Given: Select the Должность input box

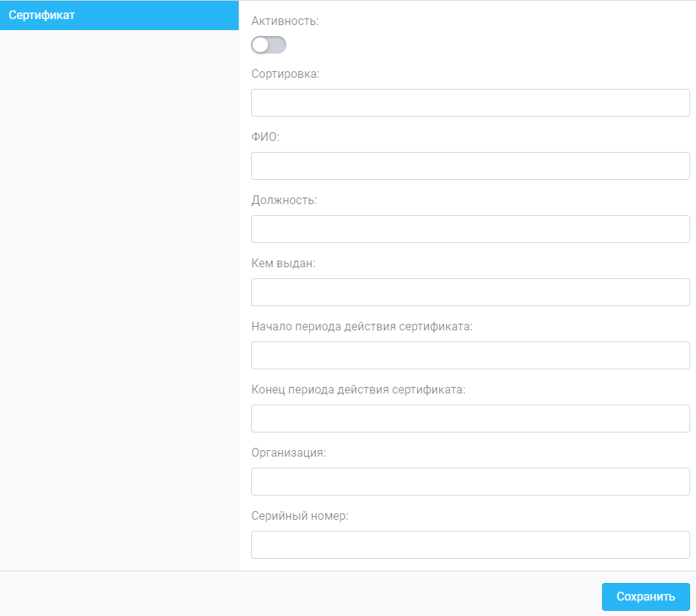Looking at the screenshot, I should [x=470, y=229].
